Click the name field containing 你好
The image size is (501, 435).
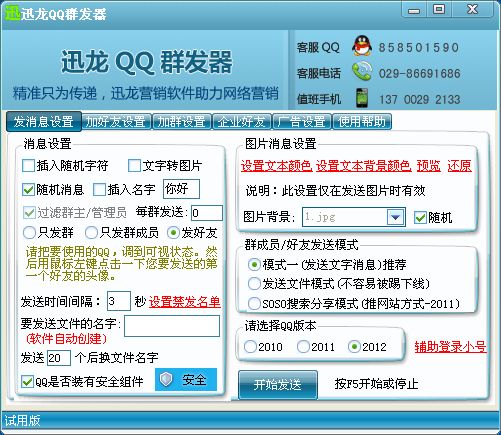(181, 189)
